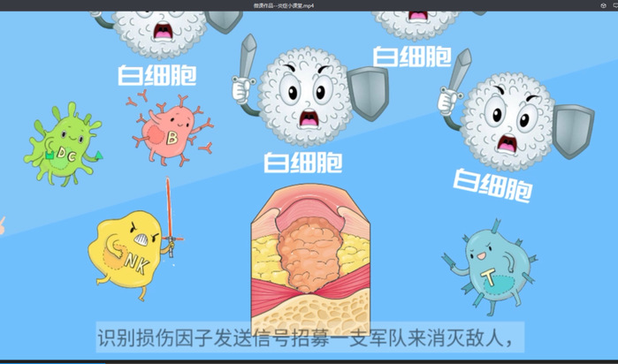Viewport: 618px width, 364px height.
Task: Click the sword raised by center white cell
Action: (247, 62)
